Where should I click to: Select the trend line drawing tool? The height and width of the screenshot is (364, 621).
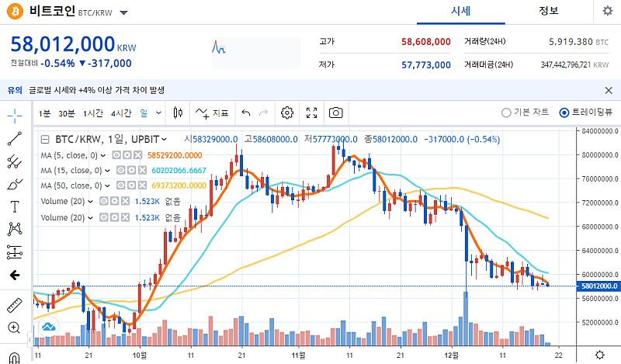(15, 139)
